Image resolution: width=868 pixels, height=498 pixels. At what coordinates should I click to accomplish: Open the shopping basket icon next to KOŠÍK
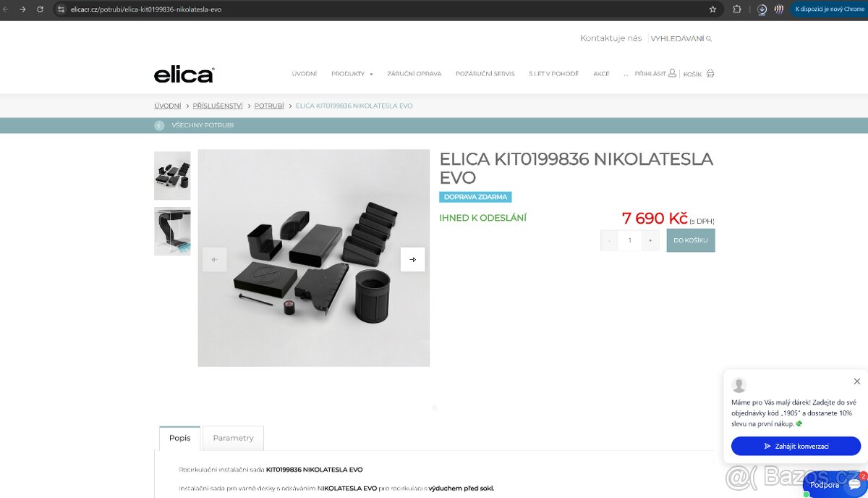710,74
